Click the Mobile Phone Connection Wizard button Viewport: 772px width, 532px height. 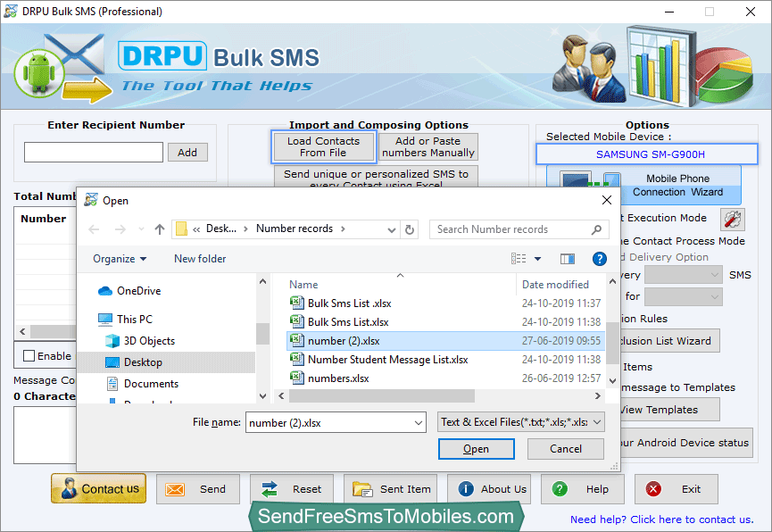pos(643,185)
